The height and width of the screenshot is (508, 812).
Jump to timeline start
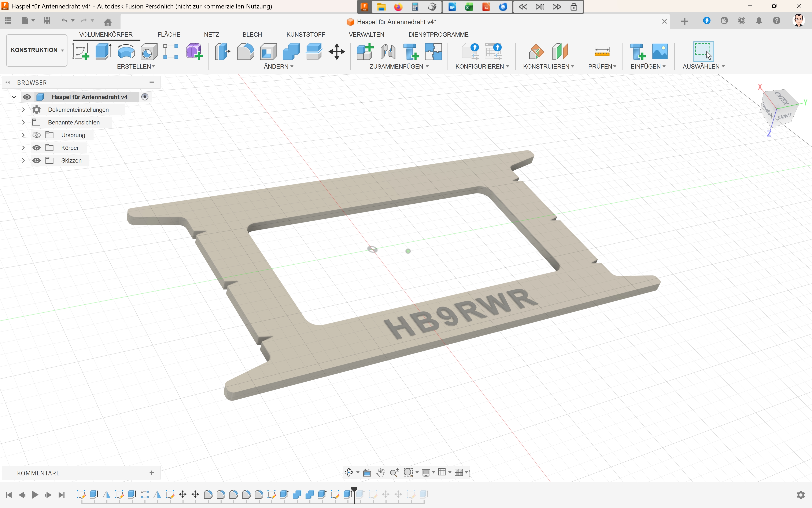9,495
